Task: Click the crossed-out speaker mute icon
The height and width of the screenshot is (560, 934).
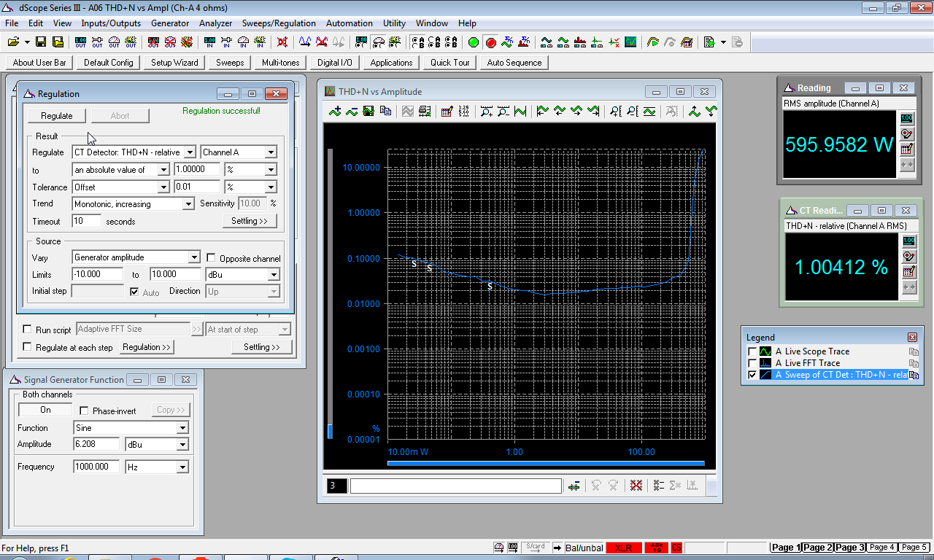Action: click(282, 42)
